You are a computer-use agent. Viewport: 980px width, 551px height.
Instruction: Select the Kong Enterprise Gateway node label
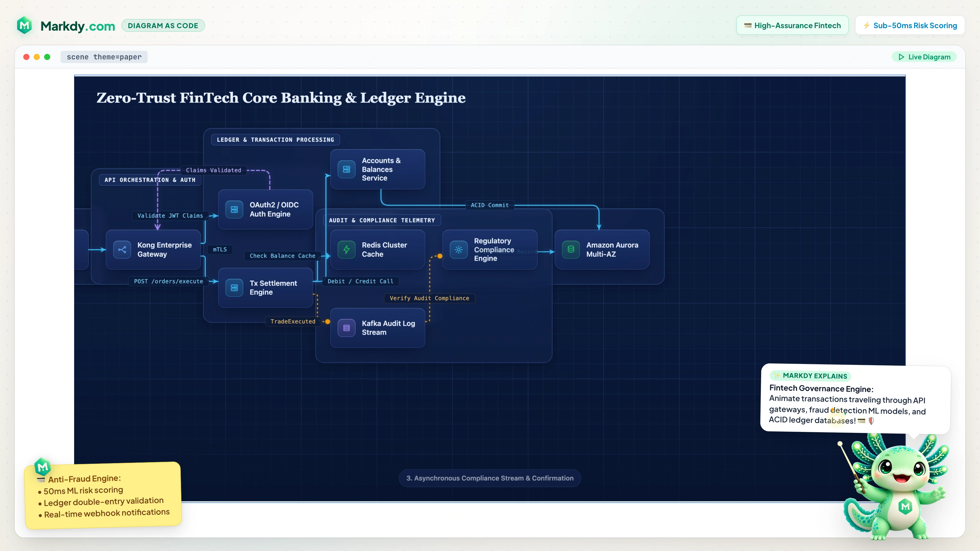164,249
